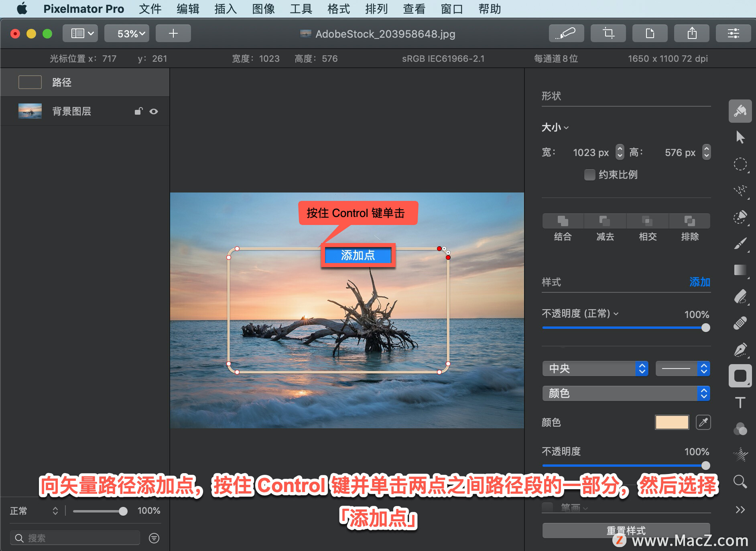Open the 编辑 menu
Image resolution: width=756 pixels, height=551 pixels.
pos(188,9)
